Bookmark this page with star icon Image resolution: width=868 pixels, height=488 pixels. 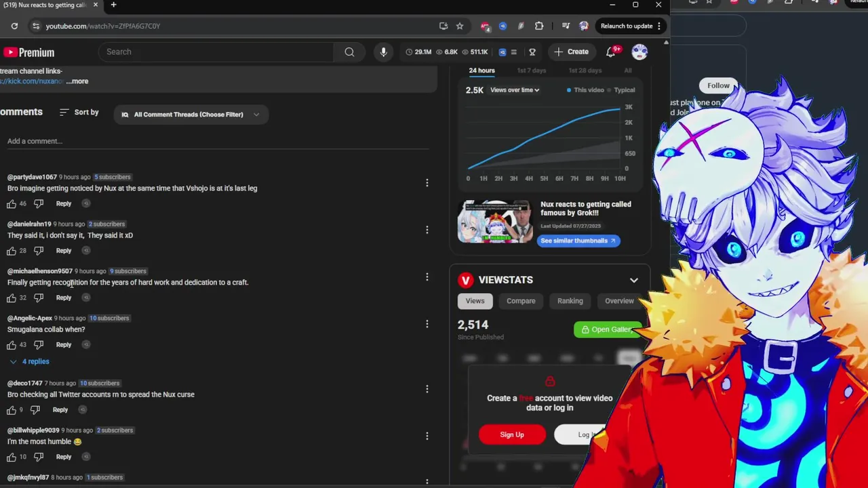[460, 26]
